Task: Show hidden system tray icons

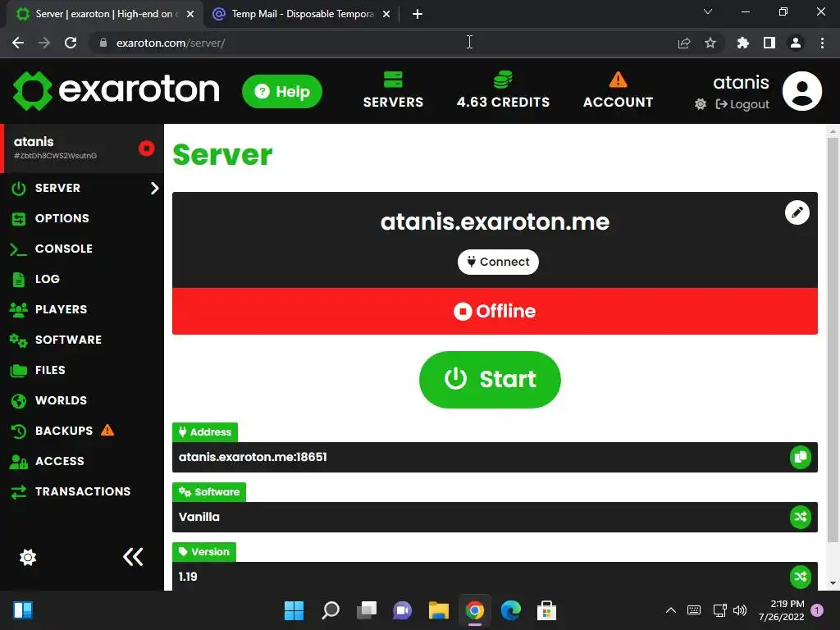Action: click(x=671, y=610)
